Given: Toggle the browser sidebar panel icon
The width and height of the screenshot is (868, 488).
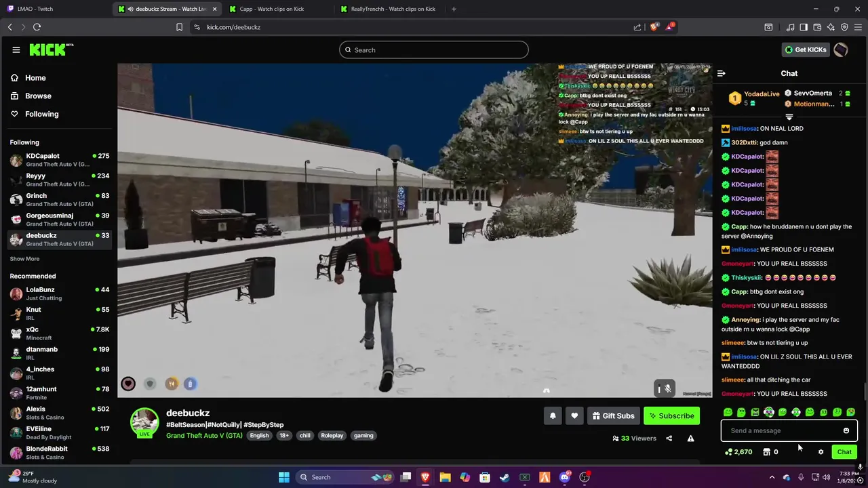Looking at the screenshot, I should 804,27.
